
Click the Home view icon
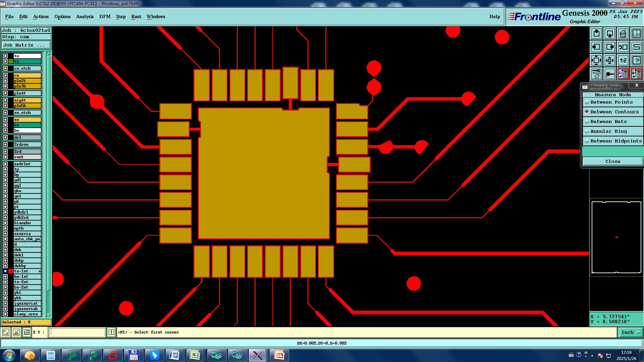[623, 34]
